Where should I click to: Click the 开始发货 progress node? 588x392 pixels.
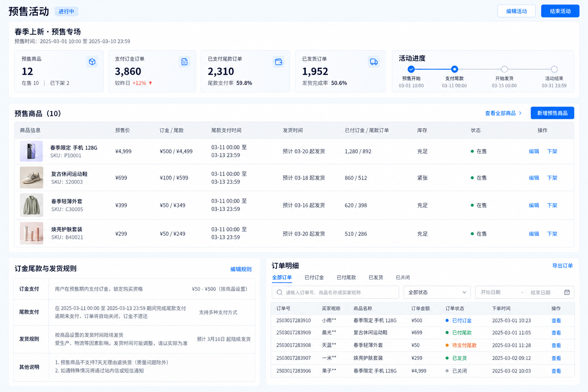click(505, 69)
